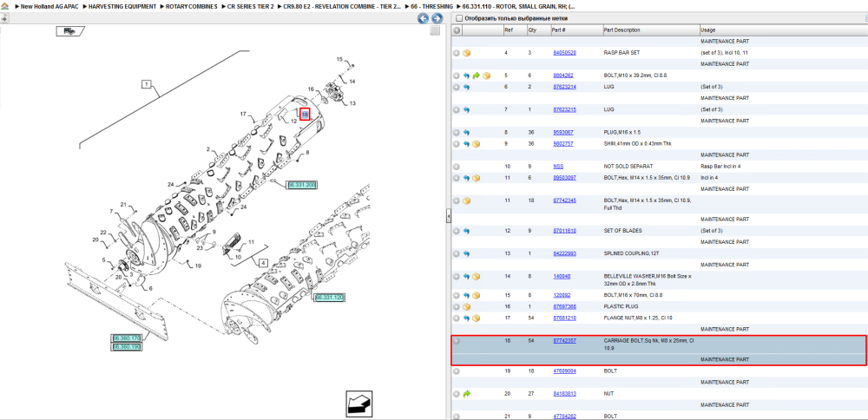Click blue arrow for SPLINED COUPLING row
The image size is (868, 420).
[466, 253]
